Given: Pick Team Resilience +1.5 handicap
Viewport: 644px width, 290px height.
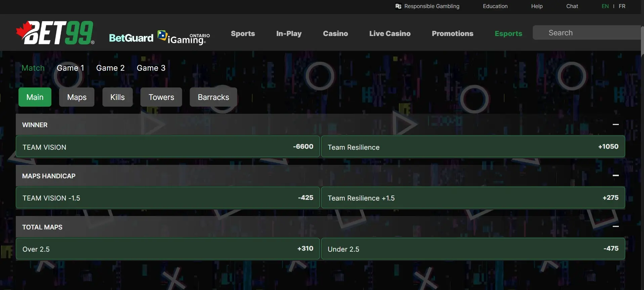Looking at the screenshot, I should coord(473,198).
